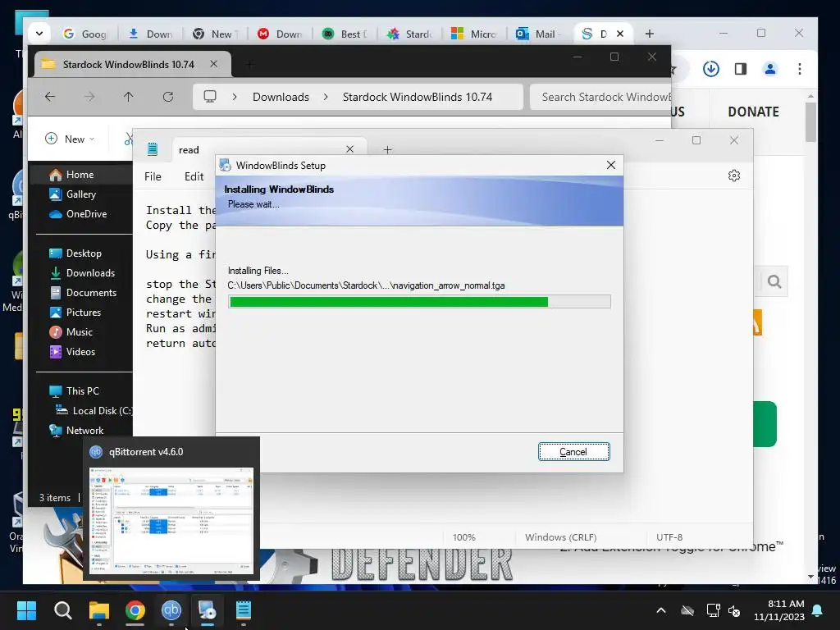Switch to the Google tab in Chrome
The width and height of the screenshot is (840, 630).
[85, 34]
